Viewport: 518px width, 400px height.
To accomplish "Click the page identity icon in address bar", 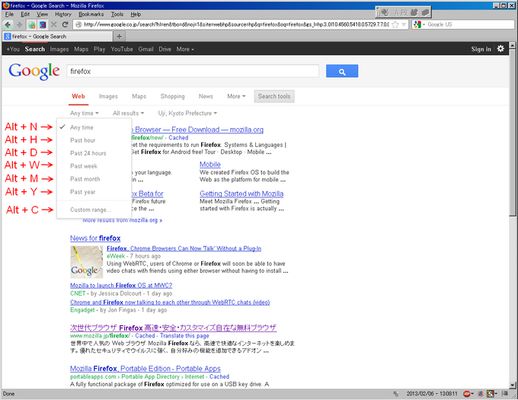I will 78,24.
